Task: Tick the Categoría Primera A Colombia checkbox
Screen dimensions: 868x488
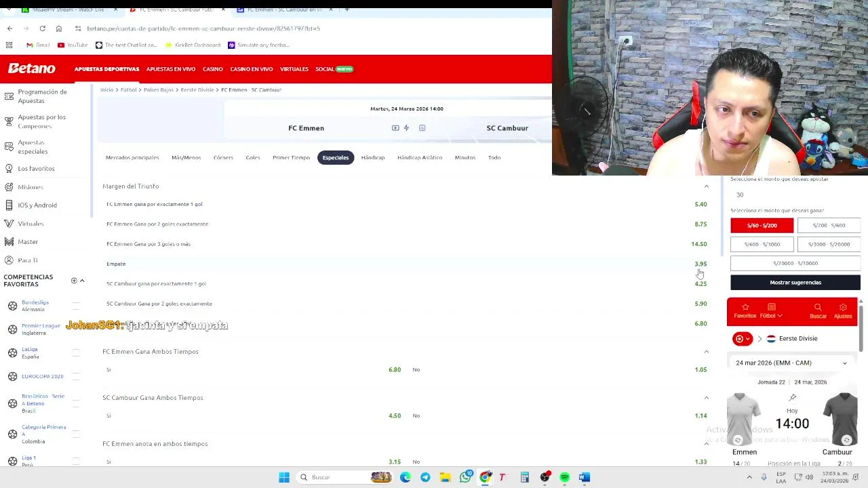Action: tap(76, 434)
